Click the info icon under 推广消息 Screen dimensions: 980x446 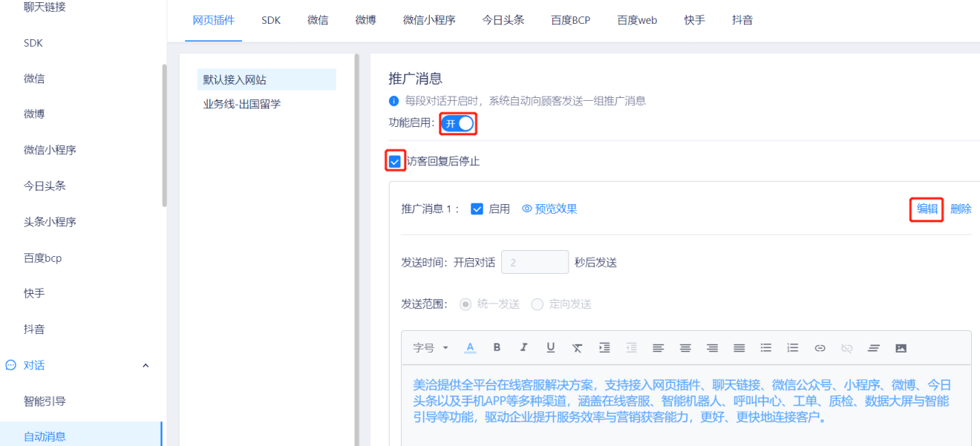pyautogui.click(x=393, y=100)
